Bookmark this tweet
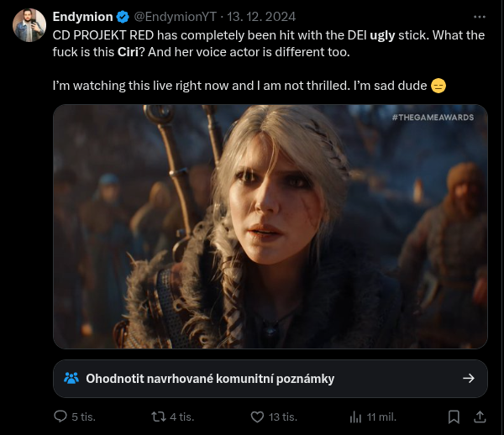504x435 pixels. (x=454, y=417)
